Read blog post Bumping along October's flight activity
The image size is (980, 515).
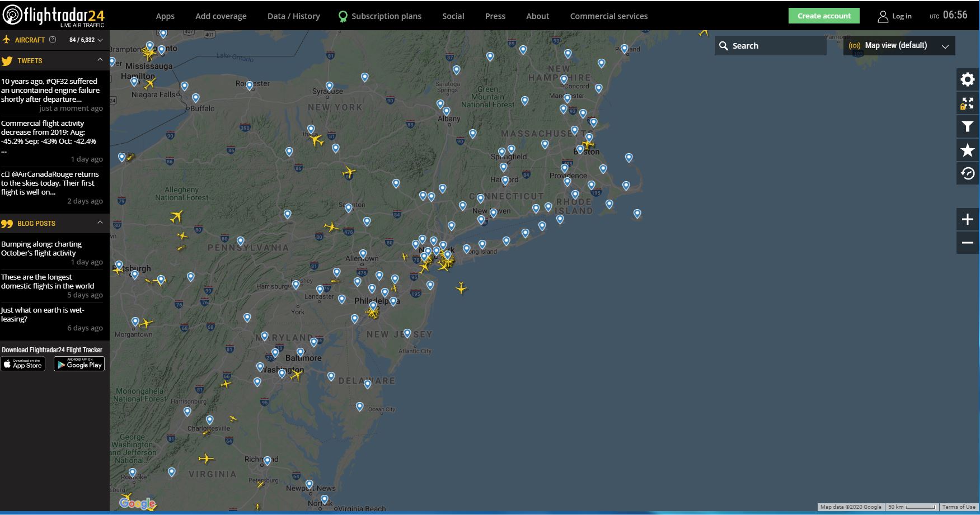pyautogui.click(x=41, y=248)
